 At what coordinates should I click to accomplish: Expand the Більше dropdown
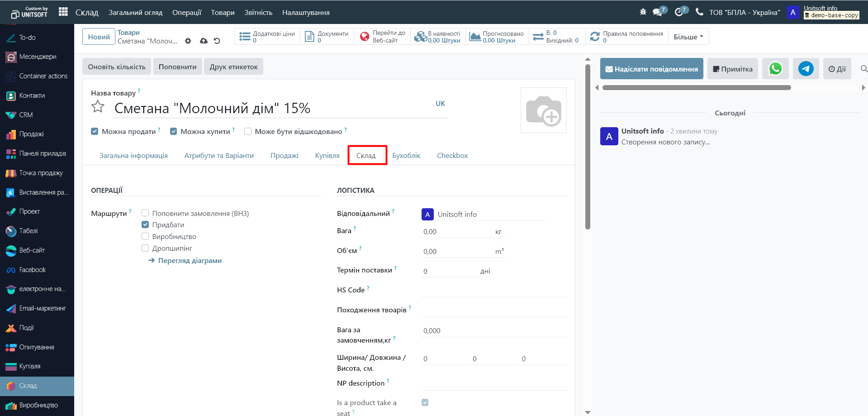click(688, 37)
